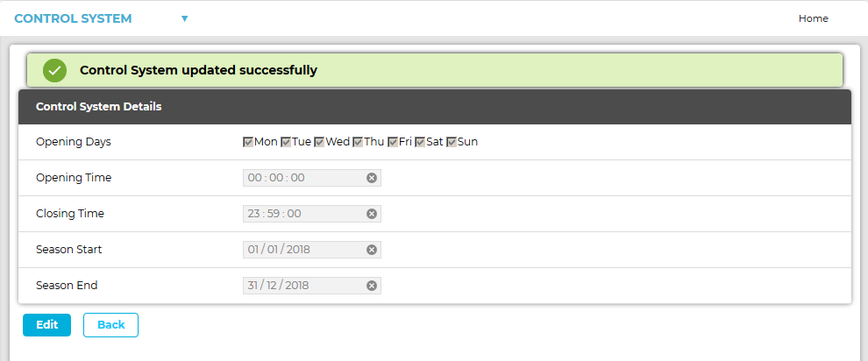Toggle the Sat opening day checkbox
The width and height of the screenshot is (868, 361).
pyautogui.click(x=420, y=142)
